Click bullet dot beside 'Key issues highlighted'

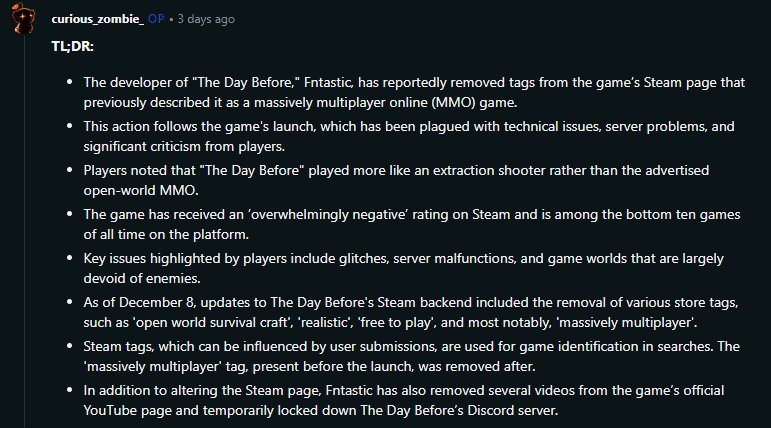pyautogui.click(x=70, y=257)
